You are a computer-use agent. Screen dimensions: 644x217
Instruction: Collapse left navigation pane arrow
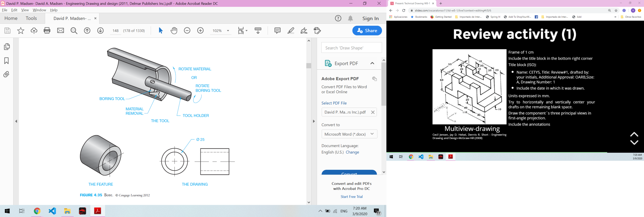coord(16,121)
